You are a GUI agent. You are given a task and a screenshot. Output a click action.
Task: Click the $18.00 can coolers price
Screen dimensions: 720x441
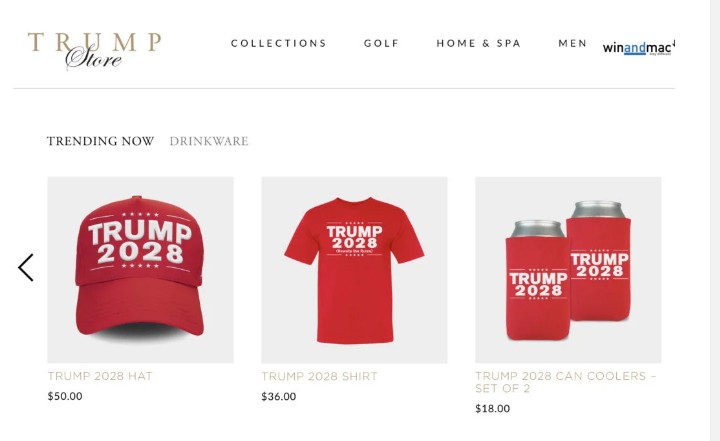pyautogui.click(x=493, y=408)
